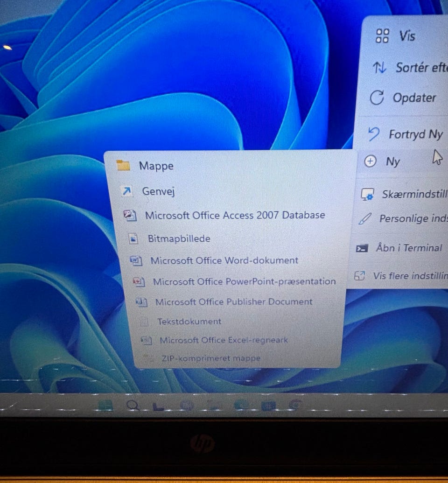Click the Skærmindstillinger display icon
This screenshot has height=483, width=448.
[x=367, y=195]
